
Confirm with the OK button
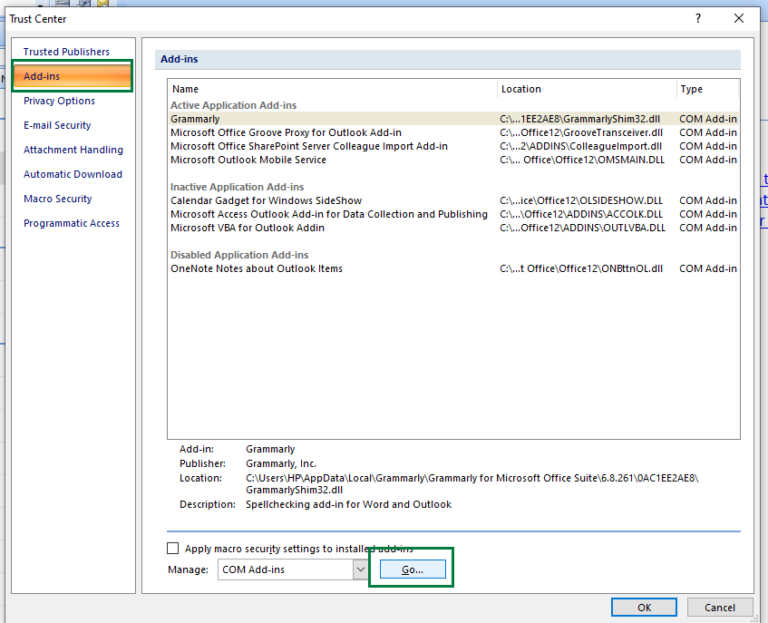644,607
